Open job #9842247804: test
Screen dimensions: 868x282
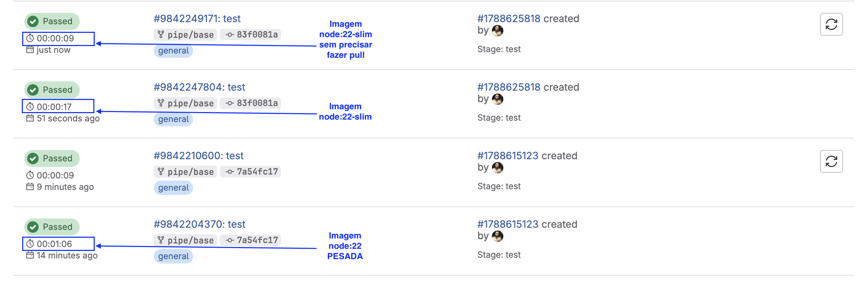[199, 87]
